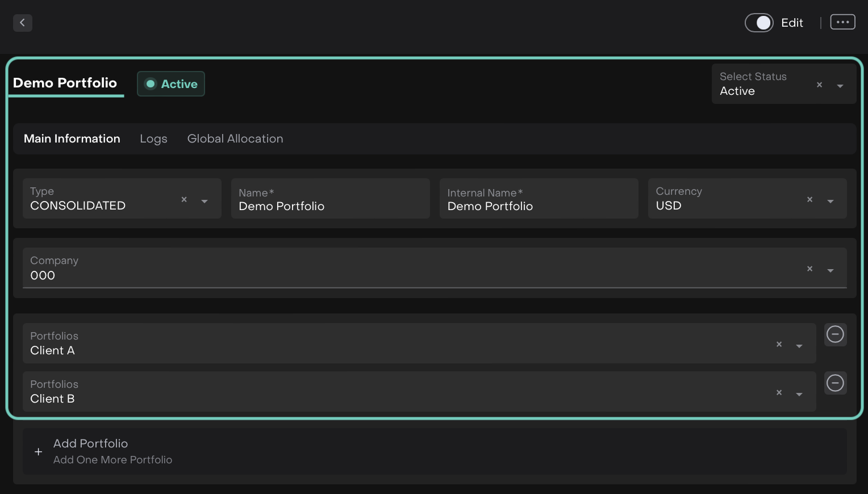
Task: Open the three-dots more options menu
Action: pos(842,22)
